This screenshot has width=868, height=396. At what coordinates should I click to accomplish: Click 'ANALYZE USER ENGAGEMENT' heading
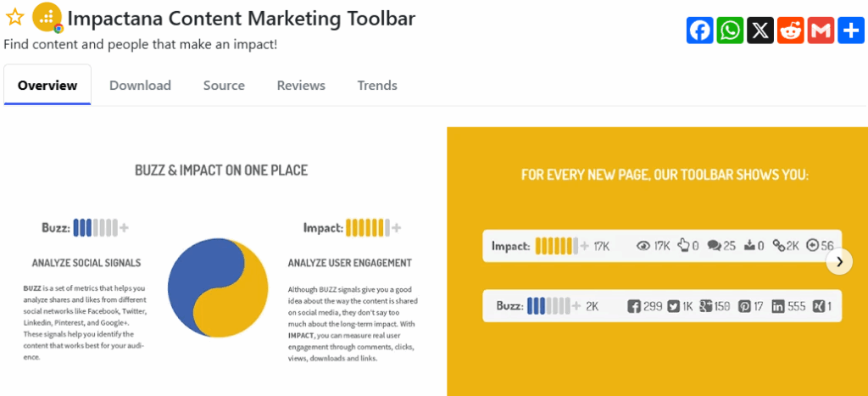[350, 263]
